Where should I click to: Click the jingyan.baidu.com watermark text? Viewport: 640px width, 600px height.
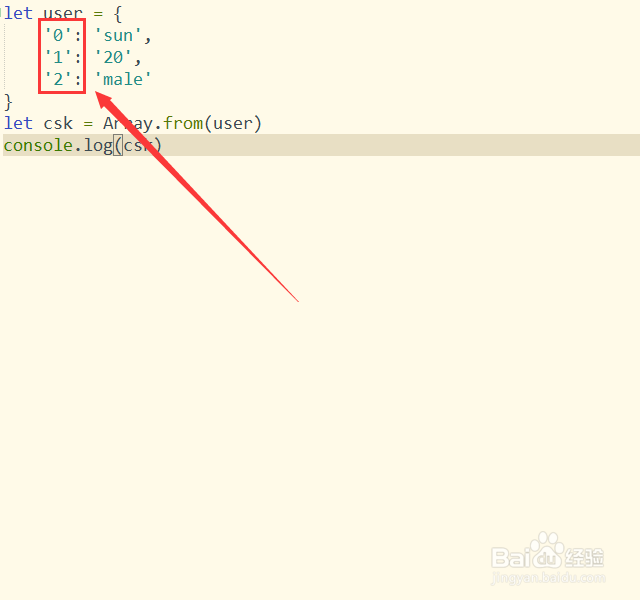pos(548,578)
